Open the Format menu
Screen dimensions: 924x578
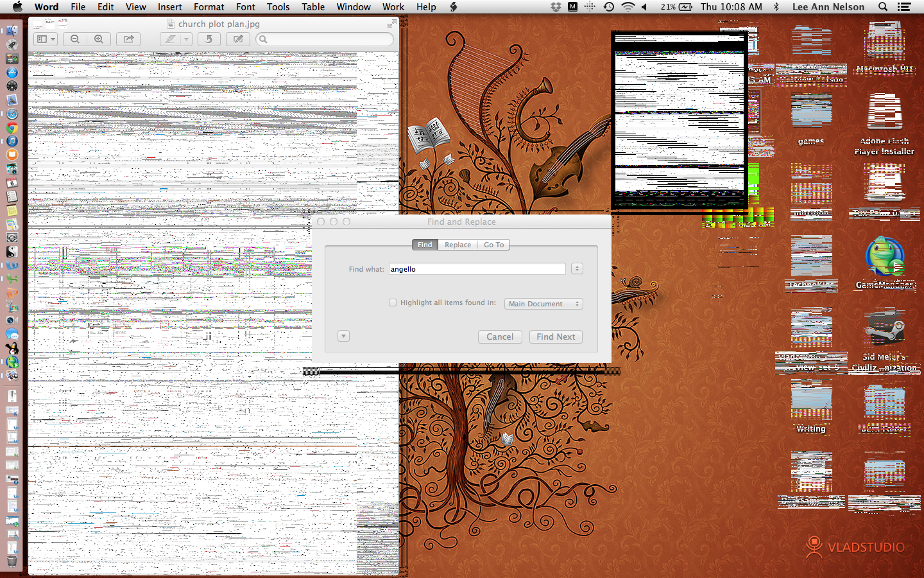209,6
